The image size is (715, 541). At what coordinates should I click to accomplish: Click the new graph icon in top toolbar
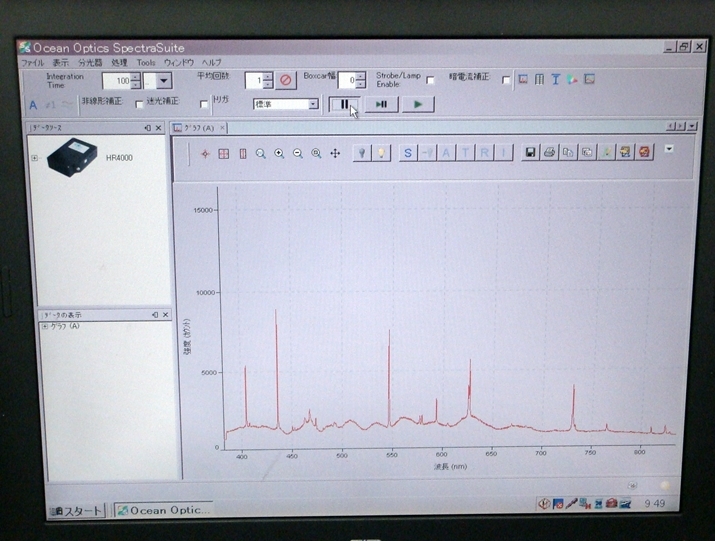pos(523,80)
